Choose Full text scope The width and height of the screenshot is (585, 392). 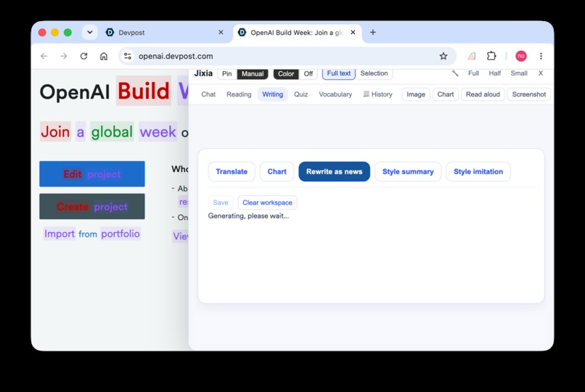339,73
